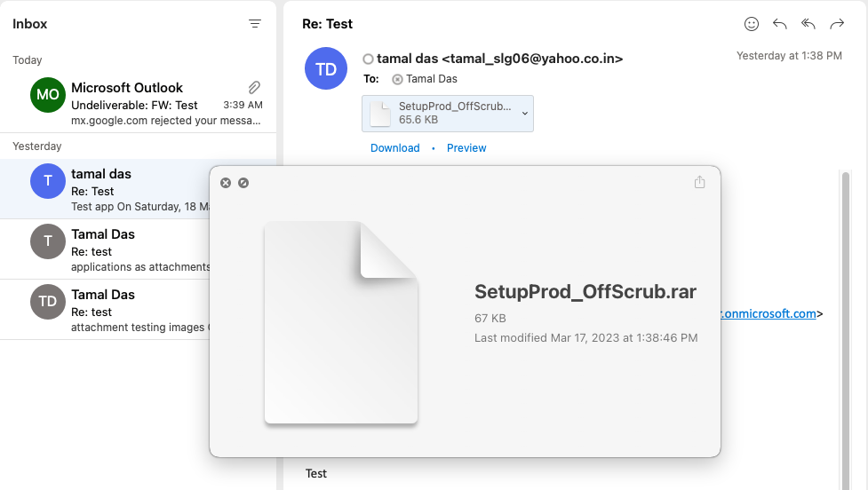Click the share icon in preview popup
The height and width of the screenshot is (490, 868).
tap(700, 182)
